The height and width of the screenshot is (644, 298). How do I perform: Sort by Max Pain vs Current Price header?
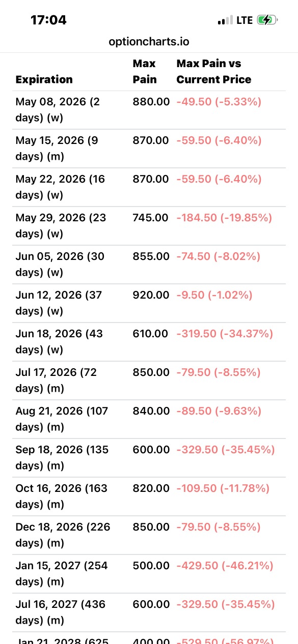pyautogui.click(x=214, y=72)
